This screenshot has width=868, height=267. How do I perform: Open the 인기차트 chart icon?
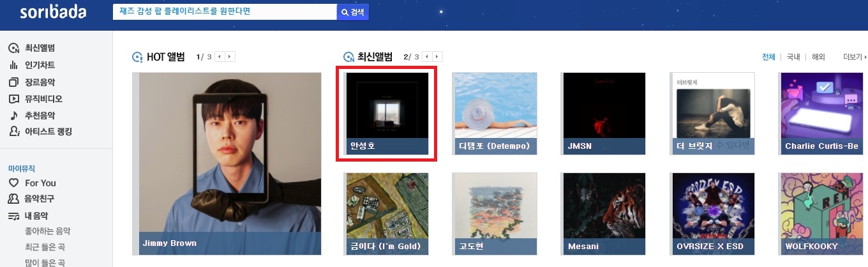coord(13,65)
